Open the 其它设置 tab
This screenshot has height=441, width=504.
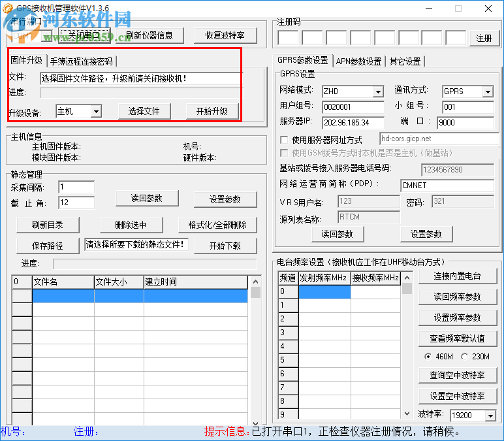coord(405,61)
